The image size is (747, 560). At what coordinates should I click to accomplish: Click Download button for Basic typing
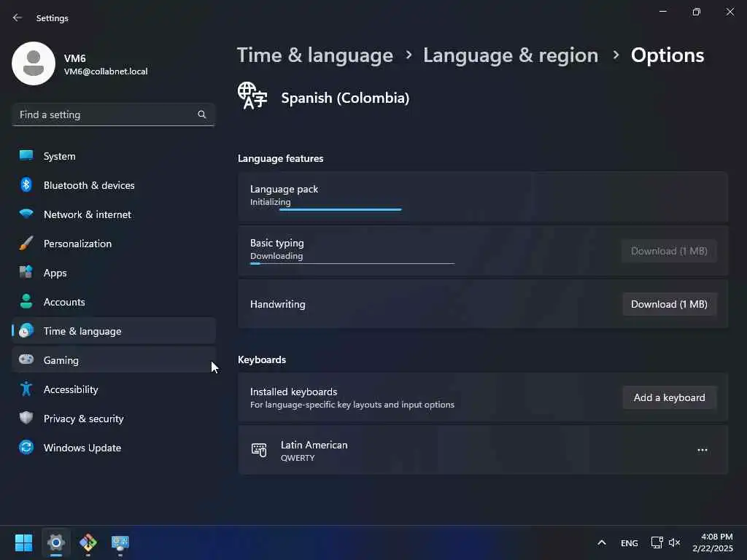pyautogui.click(x=670, y=251)
